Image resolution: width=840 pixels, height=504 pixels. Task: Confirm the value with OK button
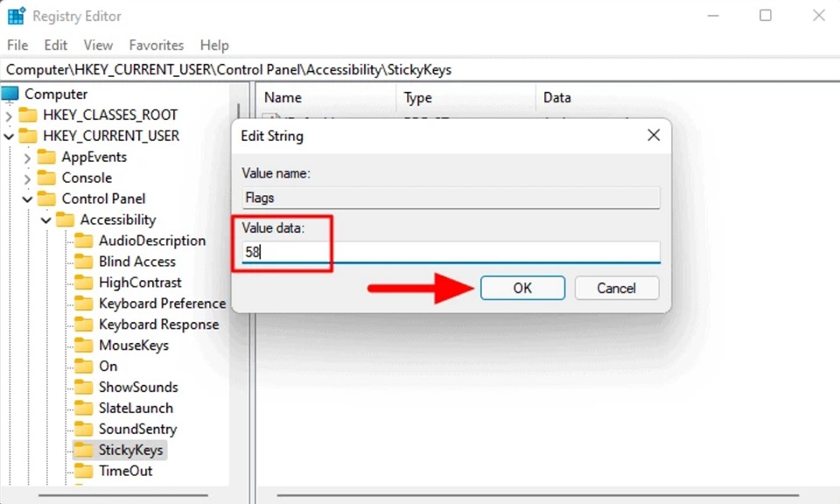(x=523, y=288)
